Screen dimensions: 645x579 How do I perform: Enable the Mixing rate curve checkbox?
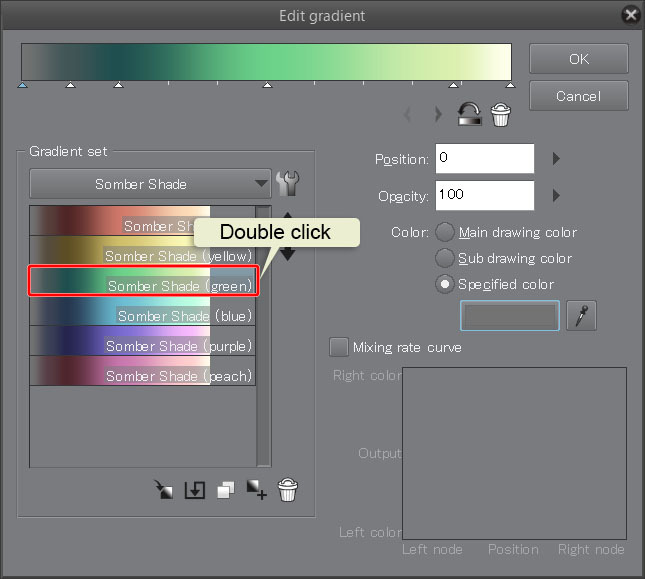[x=339, y=347]
